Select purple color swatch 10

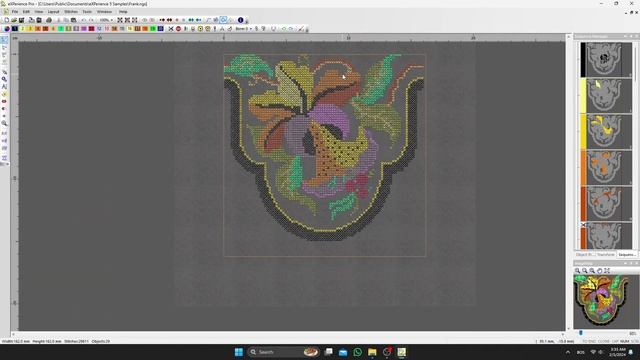tap(84, 29)
